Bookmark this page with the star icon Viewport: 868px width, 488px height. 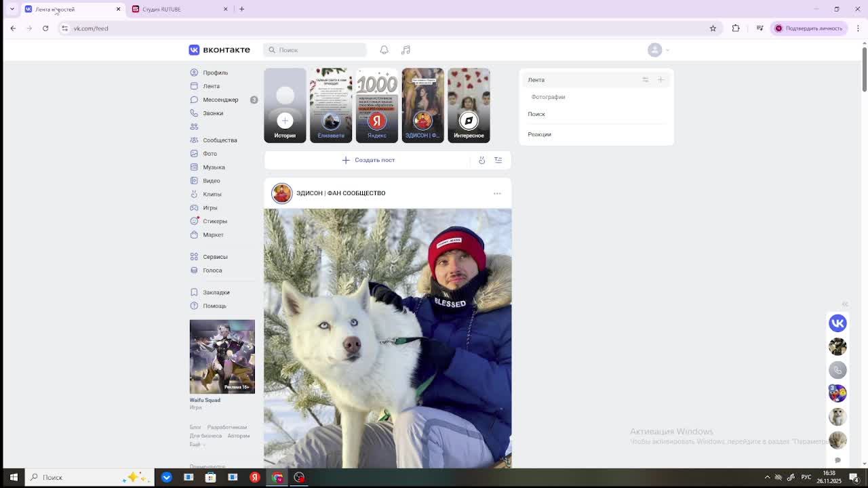pyautogui.click(x=713, y=28)
